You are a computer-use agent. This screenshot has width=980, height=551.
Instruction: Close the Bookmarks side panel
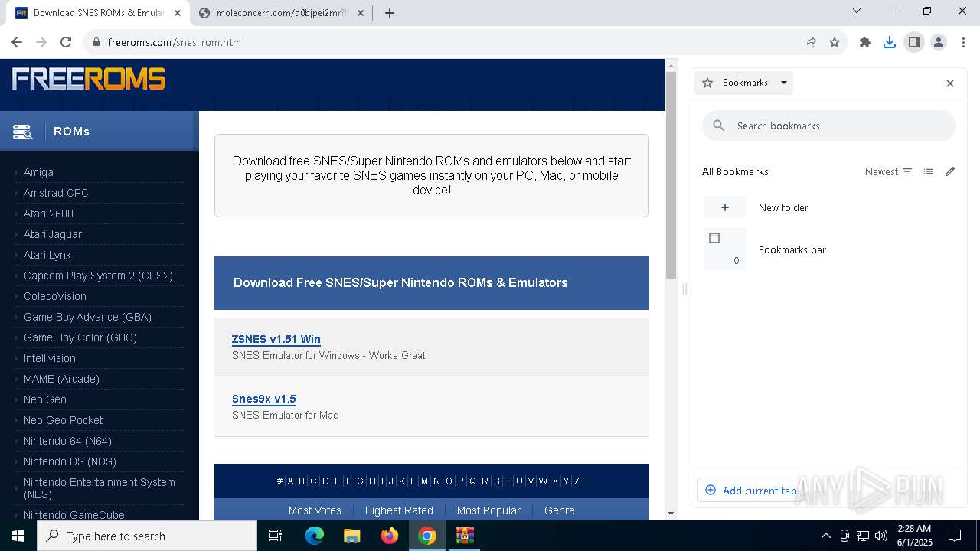tap(950, 83)
